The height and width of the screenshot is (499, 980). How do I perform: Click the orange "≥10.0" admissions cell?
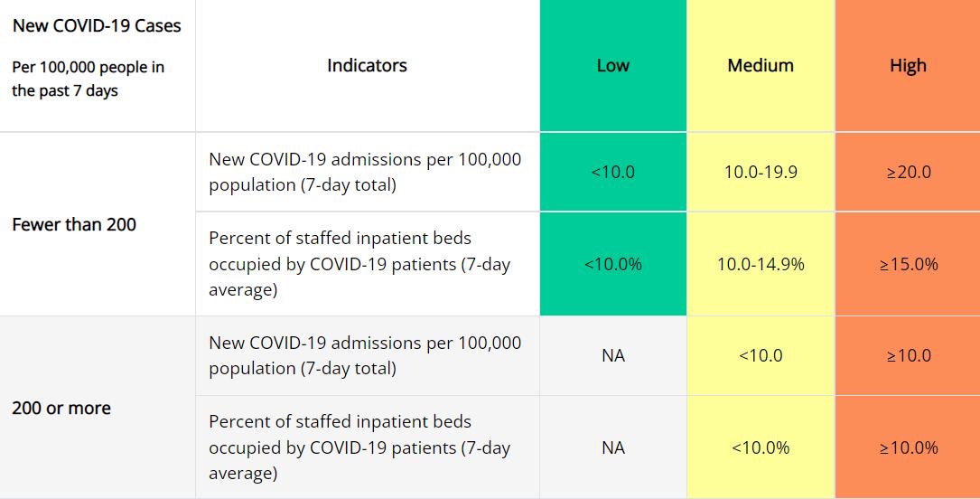[908, 355]
